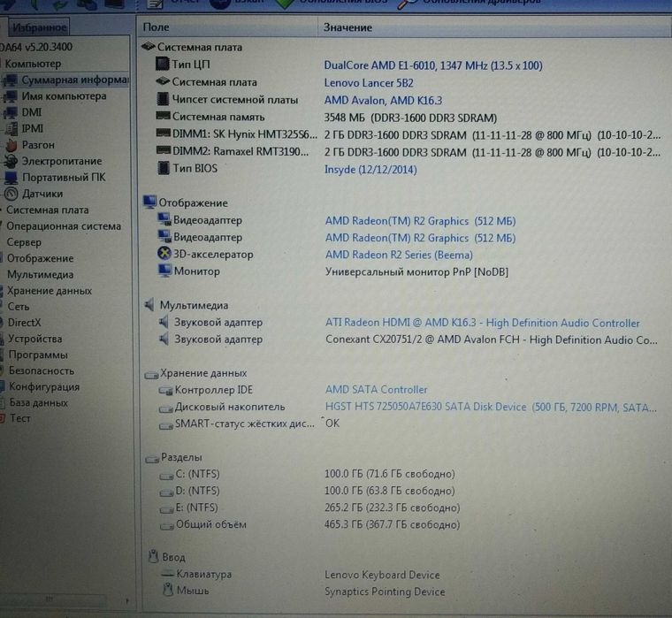Click the Ввод section icon
Screen dimensions: 672x618
click(x=153, y=556)
